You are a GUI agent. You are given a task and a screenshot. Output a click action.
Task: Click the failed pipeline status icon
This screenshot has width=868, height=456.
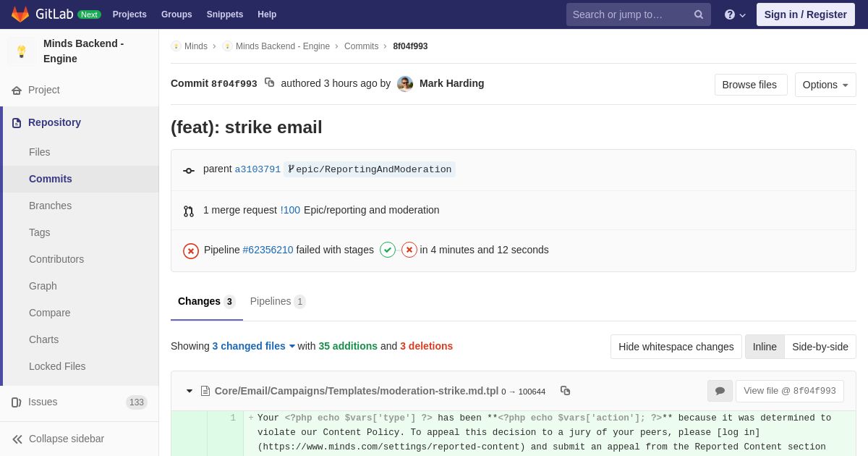point(191,250)
